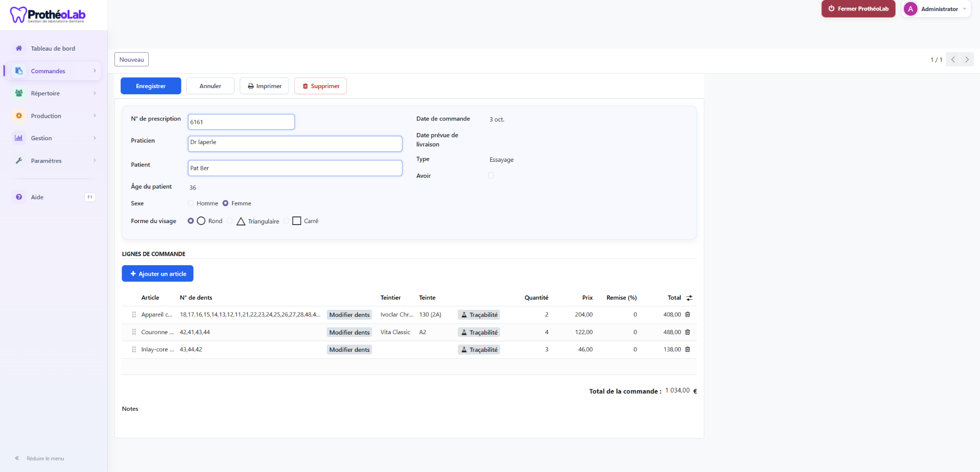Screen dimensions: 980x472
Task: Remove the Inlay-core line via trash icon
Action: coord(688,349)
